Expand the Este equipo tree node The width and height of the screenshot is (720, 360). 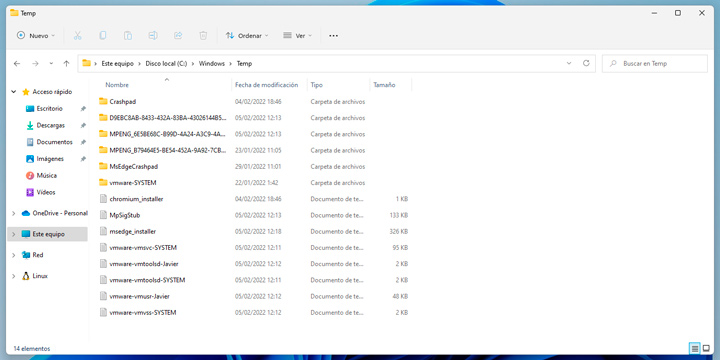[x=13, y=234]
